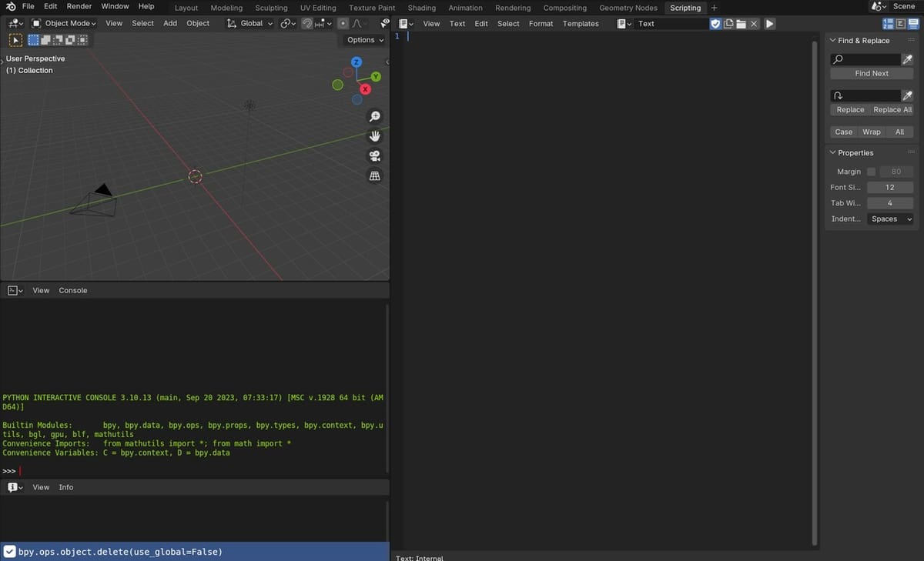Add a new workspace with the plus icon
The width and height of the screenshot is (924, 561).
714,8
